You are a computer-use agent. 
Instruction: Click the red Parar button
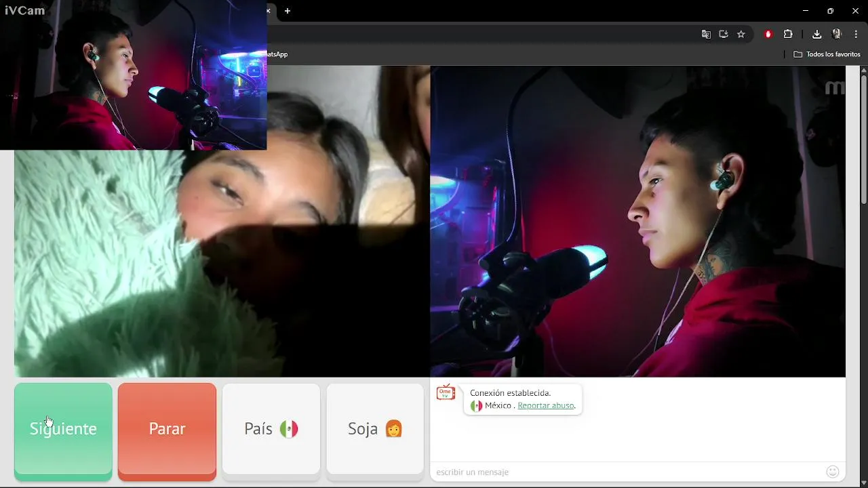click(167, 431)
